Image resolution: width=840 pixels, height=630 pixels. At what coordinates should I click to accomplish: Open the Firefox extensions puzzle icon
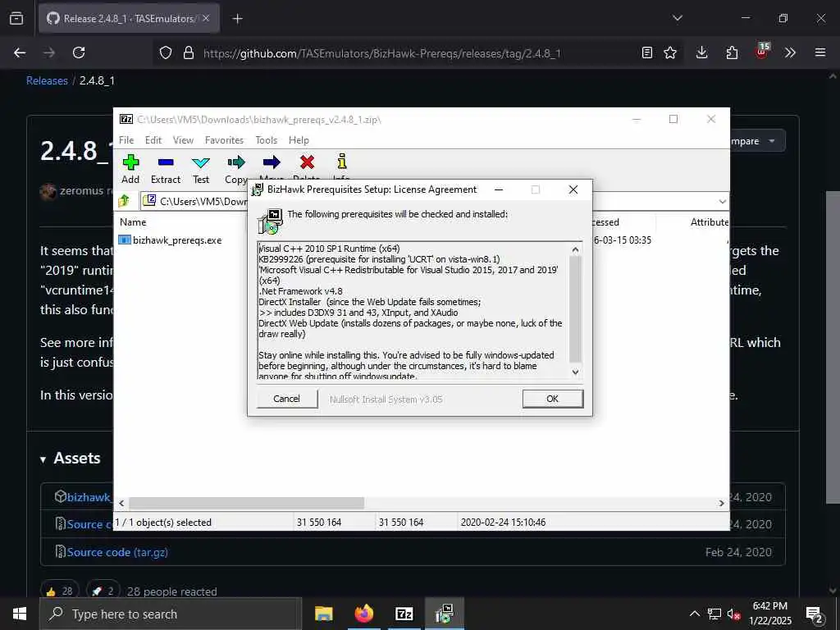click(732, 52)
